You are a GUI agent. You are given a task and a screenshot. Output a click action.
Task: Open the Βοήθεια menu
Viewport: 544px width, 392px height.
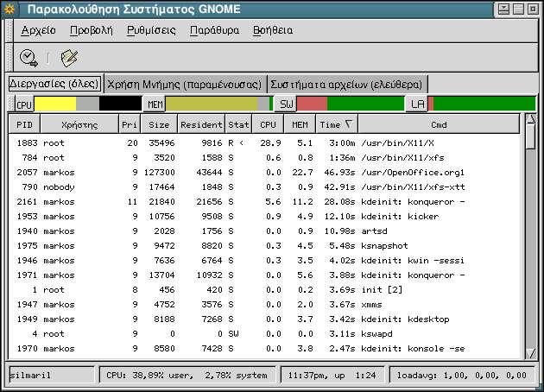click(x=273, y=30)
